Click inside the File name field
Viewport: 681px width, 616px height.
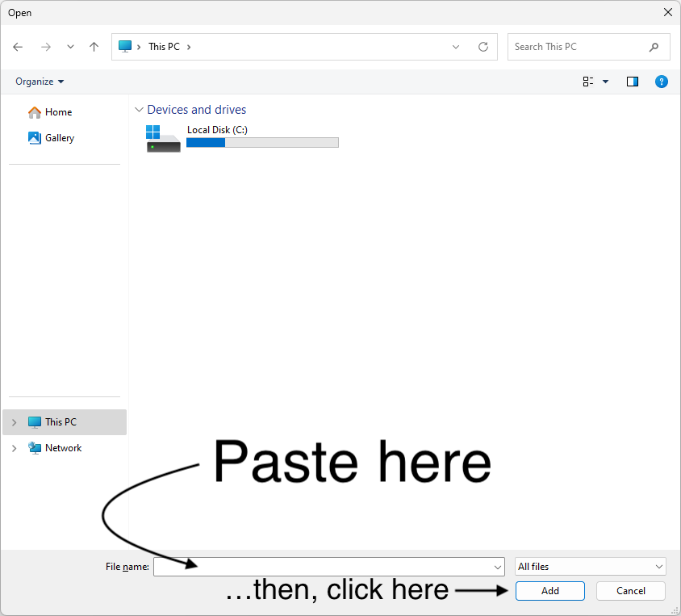coord(323,566)
